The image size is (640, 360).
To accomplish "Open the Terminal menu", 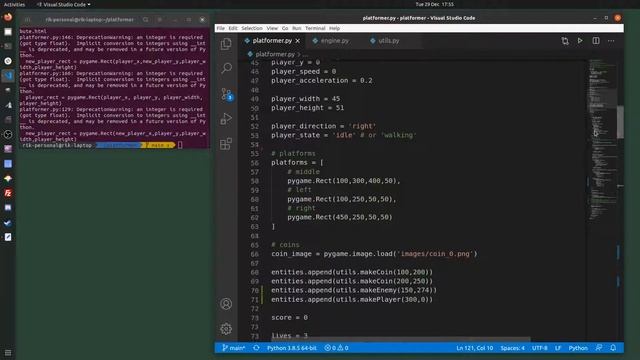I will coord(315,28).
